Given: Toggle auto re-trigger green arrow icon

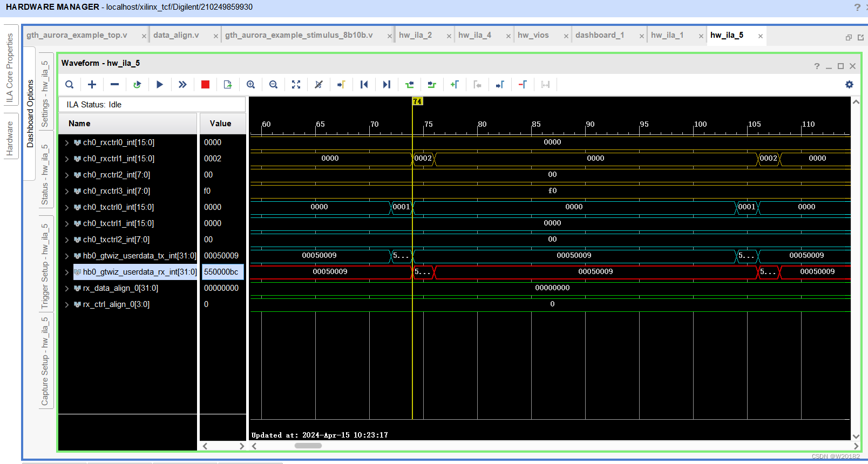Looking at the screenshot, I should (x=137, y=85).
